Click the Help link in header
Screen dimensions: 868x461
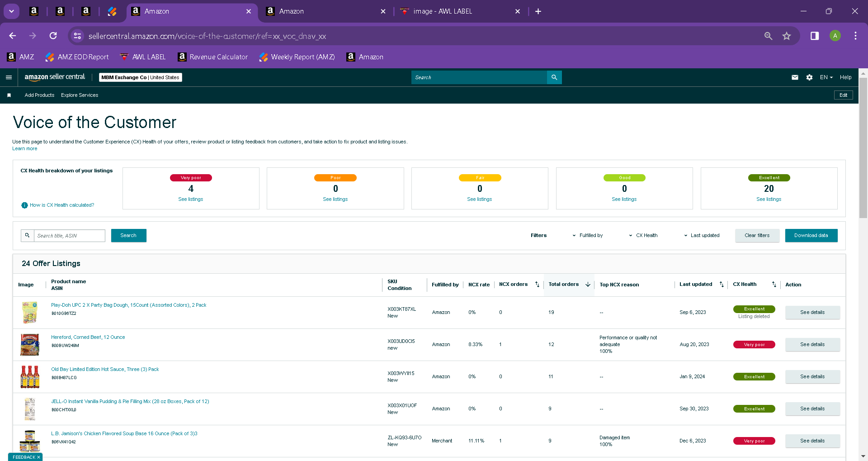coord(845,77)
